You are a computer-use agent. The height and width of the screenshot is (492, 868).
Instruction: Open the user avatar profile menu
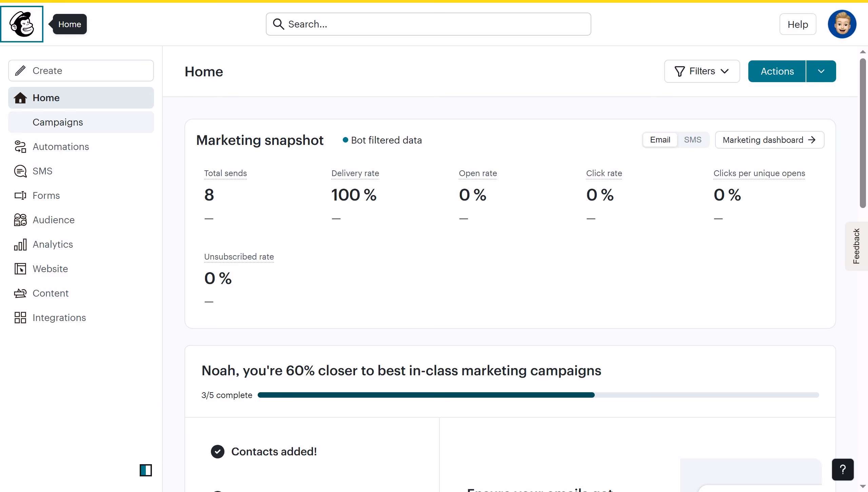click(842, 24)
